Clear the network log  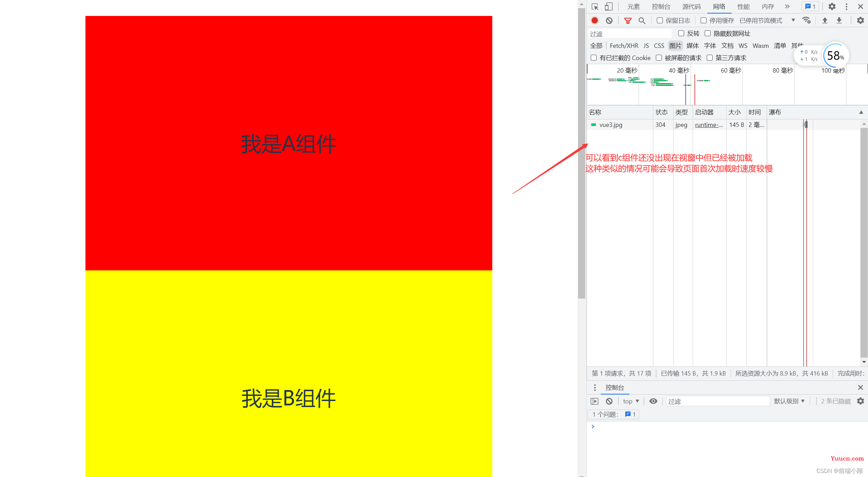coord(609,21)
